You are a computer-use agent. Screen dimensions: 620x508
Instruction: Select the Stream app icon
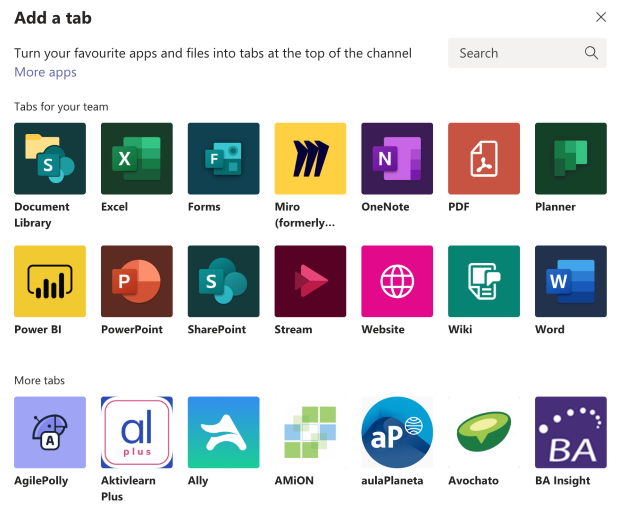310,281
